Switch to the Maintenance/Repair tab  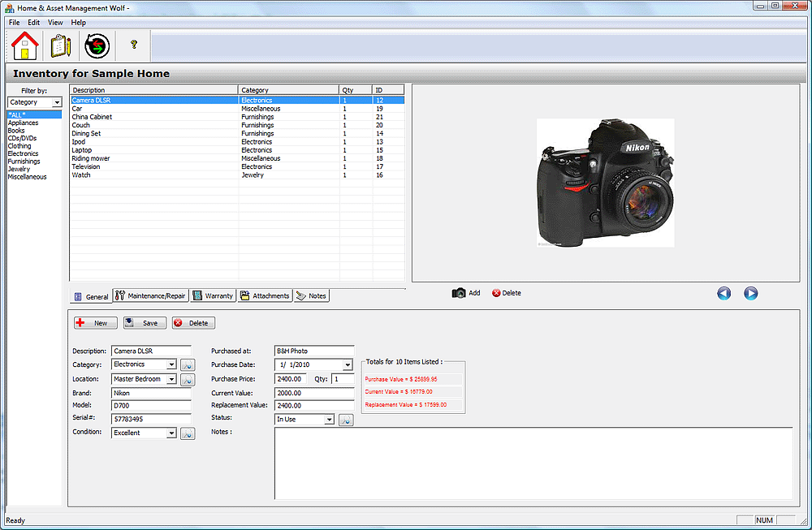click(x=153, y=295)
